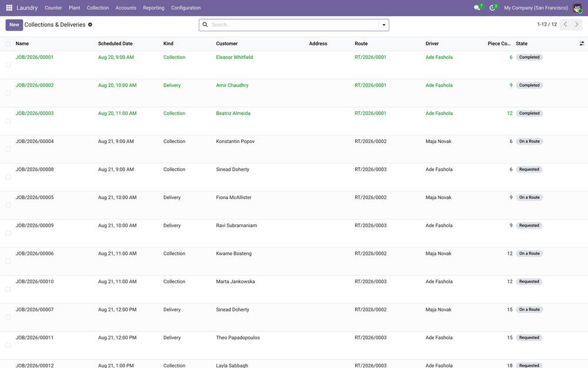This screenshot has height=368, width=588.
Task: Select customer Fiona McAllister
Action: pos(233,197)
